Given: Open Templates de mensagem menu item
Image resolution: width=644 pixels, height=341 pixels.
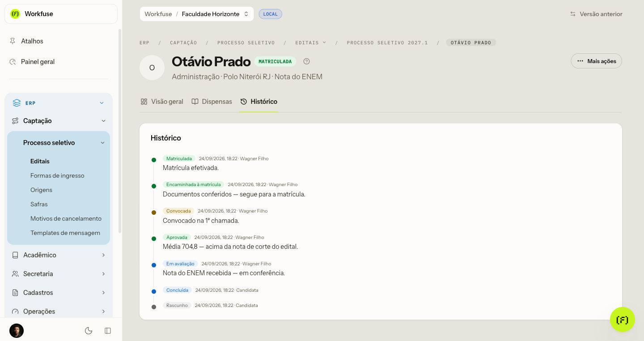Looking at the screenshot, I should click(65, 233).
